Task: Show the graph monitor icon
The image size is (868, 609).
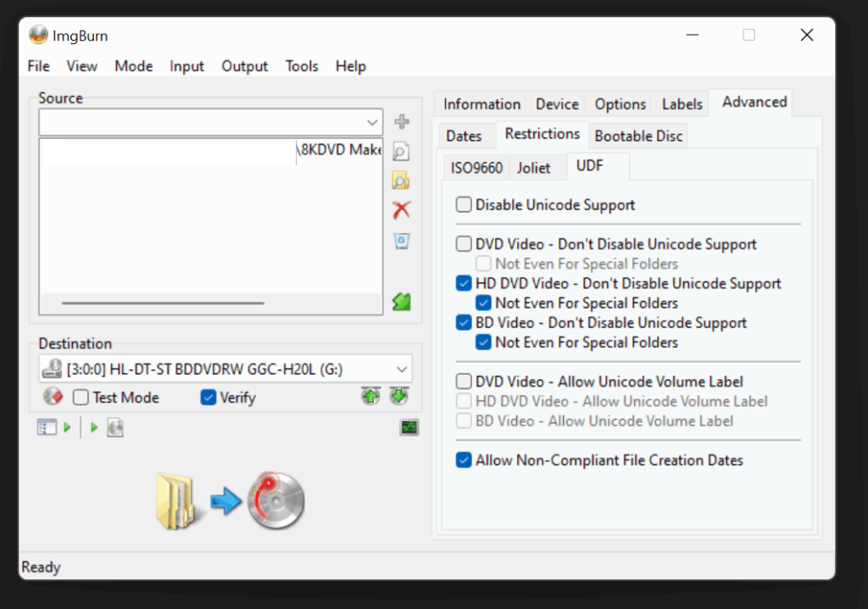Action: pos(409,427)
